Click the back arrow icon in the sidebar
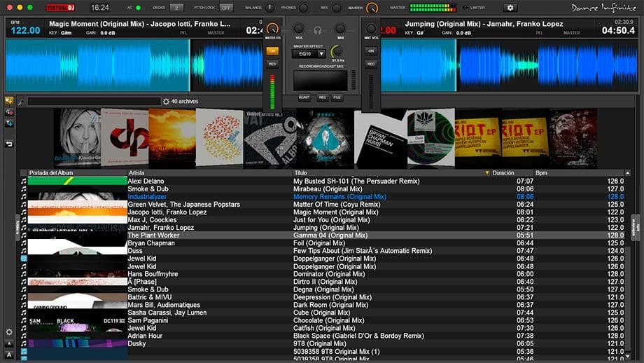This screenshot has width=644, height=363. (9, 144)
